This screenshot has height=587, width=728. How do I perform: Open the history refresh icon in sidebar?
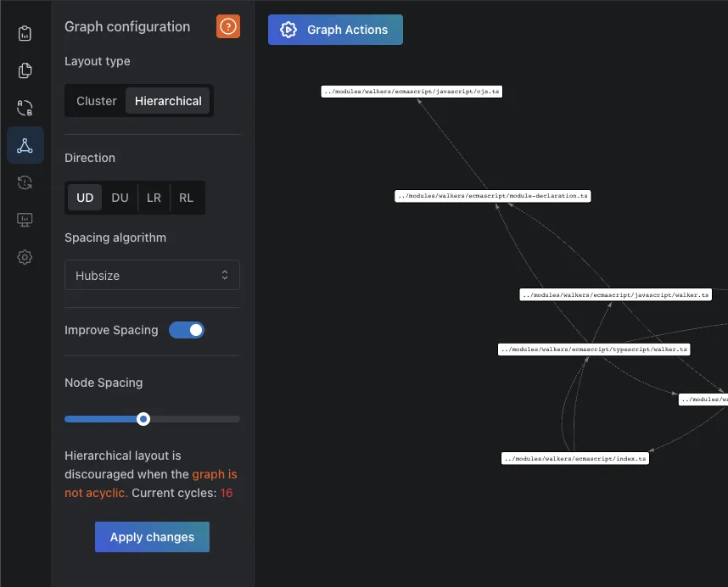point(25,182)
